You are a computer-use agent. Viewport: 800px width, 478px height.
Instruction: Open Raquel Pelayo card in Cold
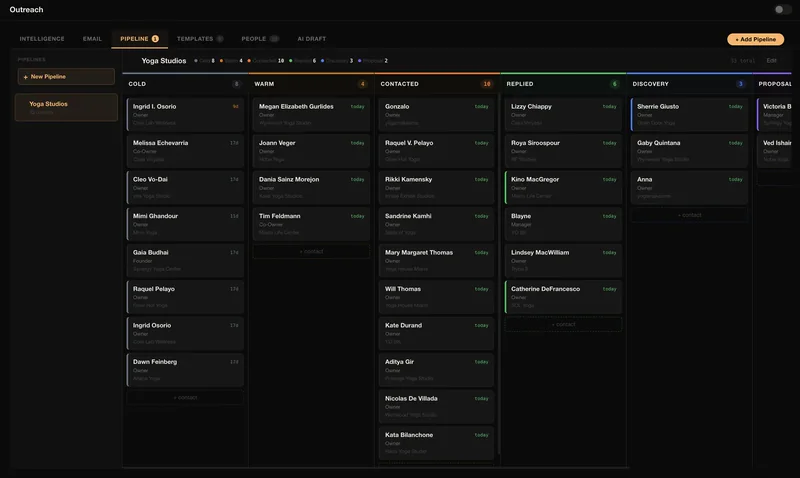click(185, 297)
